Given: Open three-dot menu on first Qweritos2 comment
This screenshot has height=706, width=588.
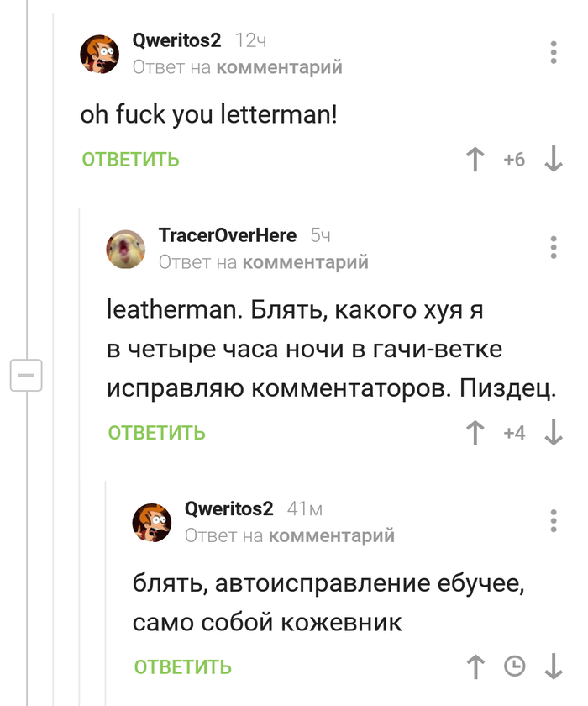Looking at the screenshot, I should pos(554,52).
